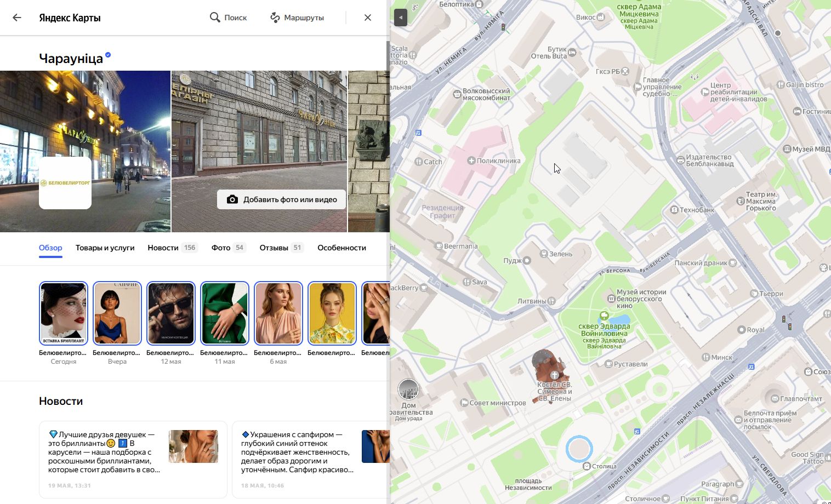Click the Белопитка map marker

click(x=479, y=4)
